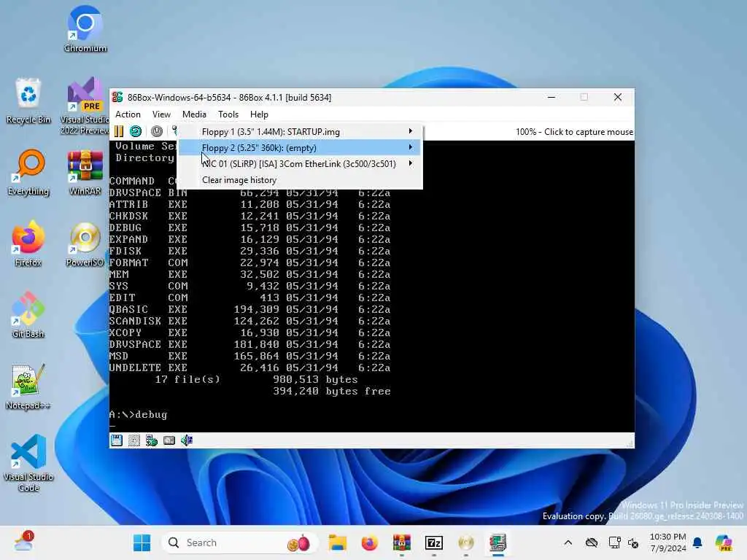Click the UNDELETE EXE directory line
Screen dimensions: 747x560
249,367
